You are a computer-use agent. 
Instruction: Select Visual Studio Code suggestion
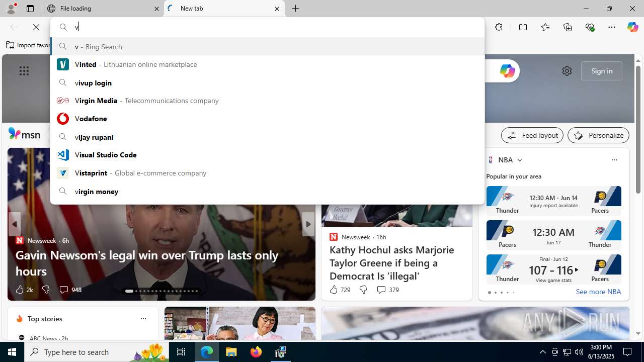(267, 155)
